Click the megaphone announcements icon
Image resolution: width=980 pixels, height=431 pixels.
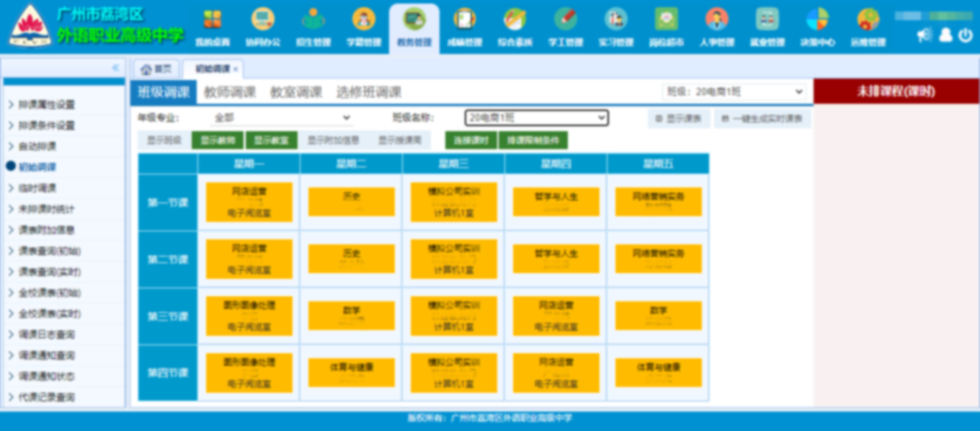point(925,35)
